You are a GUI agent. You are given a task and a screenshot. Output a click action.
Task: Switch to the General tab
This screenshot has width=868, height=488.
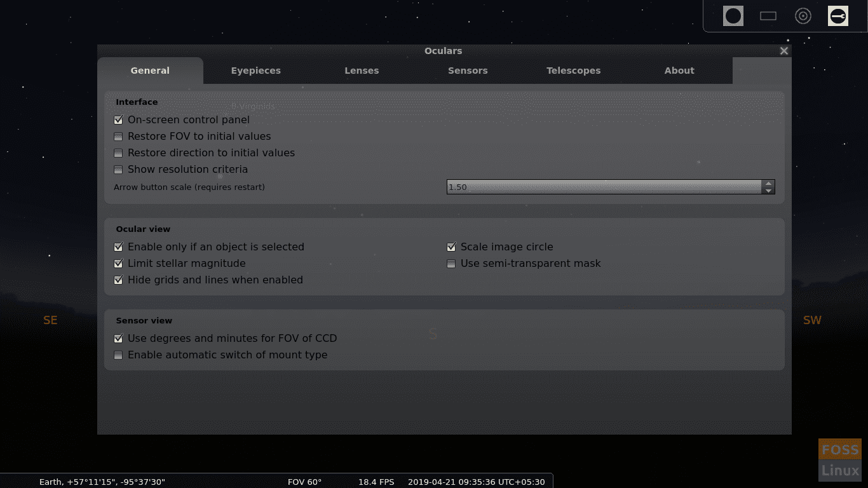click(150, 71)
